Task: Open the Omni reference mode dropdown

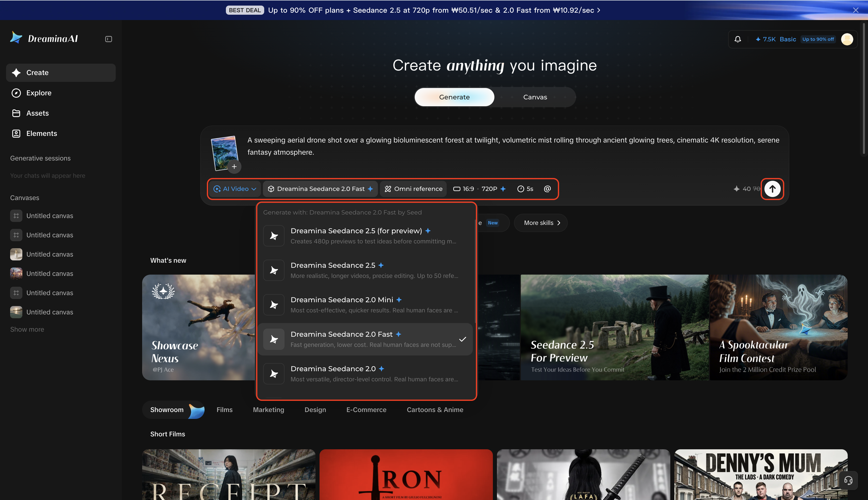Action: pyautogui.click(x=413, y=189)
